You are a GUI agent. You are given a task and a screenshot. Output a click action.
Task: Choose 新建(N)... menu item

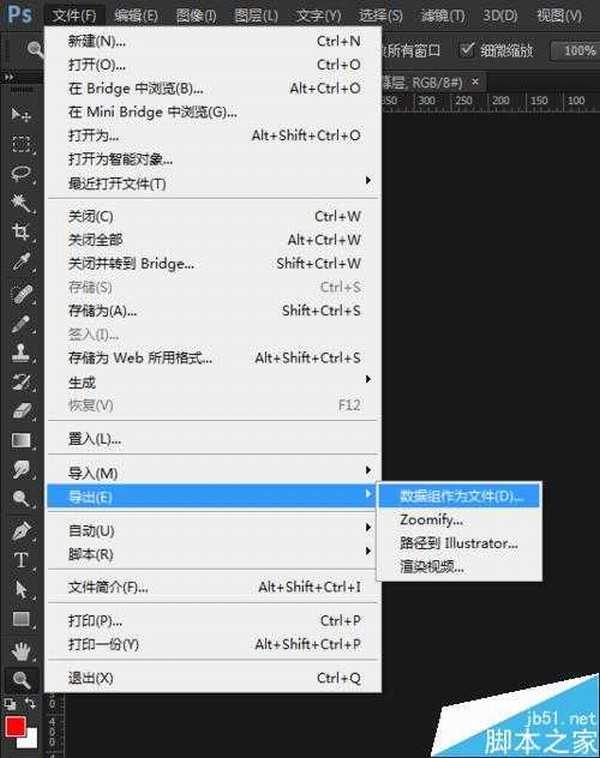[212, 42]
